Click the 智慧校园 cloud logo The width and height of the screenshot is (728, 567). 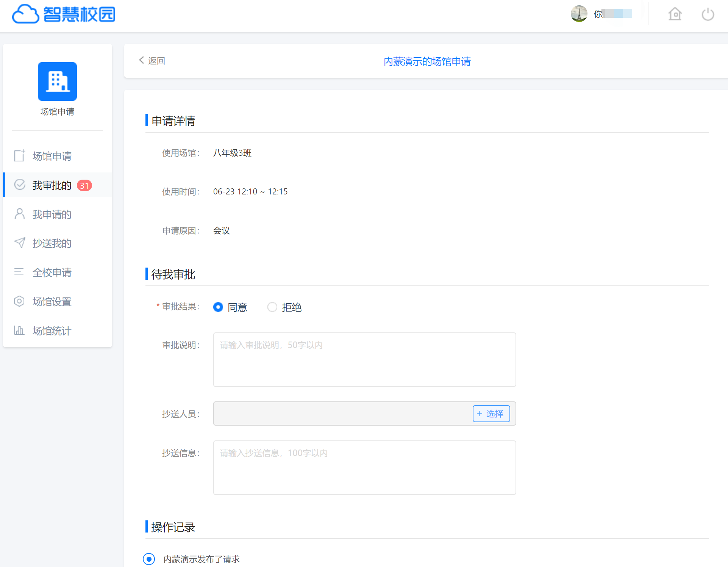coord(64,14)
